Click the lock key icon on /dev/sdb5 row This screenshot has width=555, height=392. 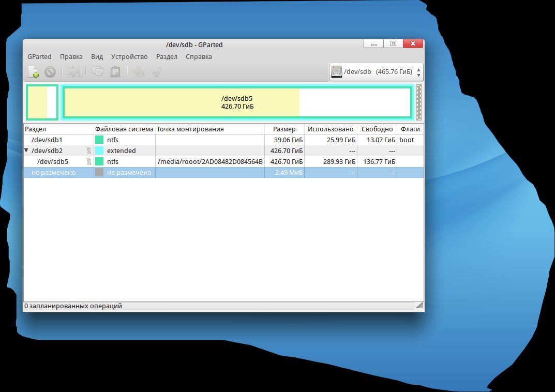pos(89,162)
